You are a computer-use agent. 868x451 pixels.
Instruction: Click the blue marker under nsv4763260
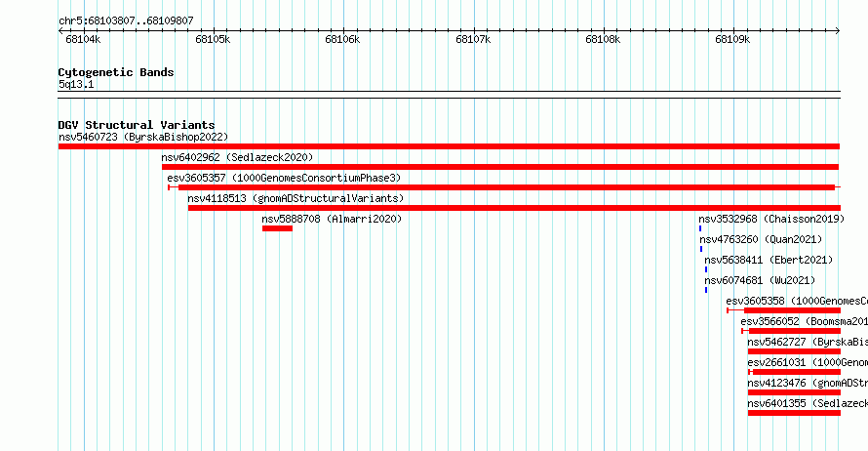pyautogui.click(x=701, y=249)
